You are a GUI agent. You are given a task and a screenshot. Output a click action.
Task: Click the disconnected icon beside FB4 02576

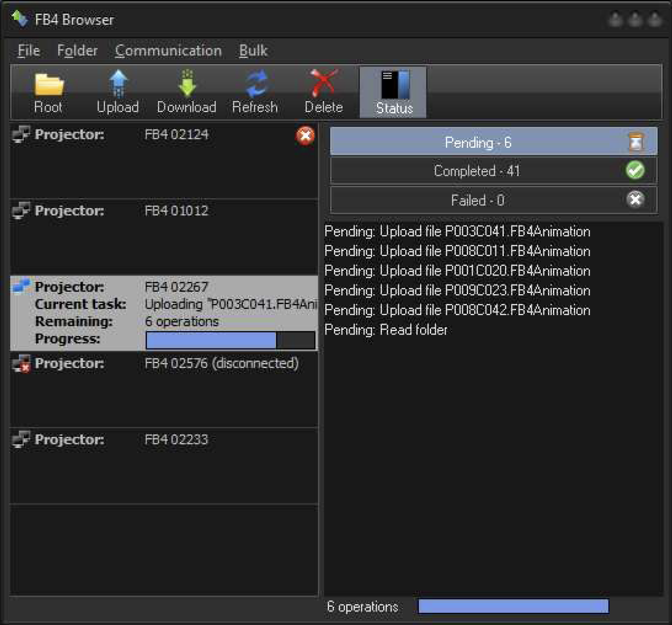[21, 363]
